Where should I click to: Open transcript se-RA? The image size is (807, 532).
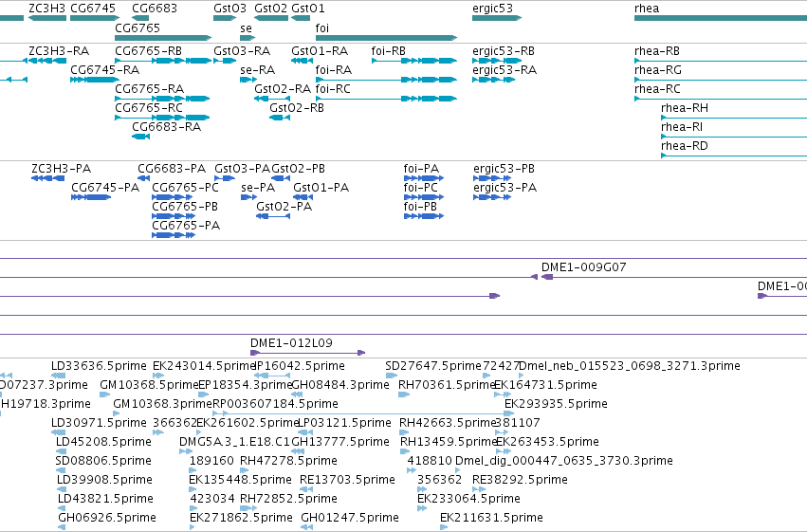click(x=257, y=70)
